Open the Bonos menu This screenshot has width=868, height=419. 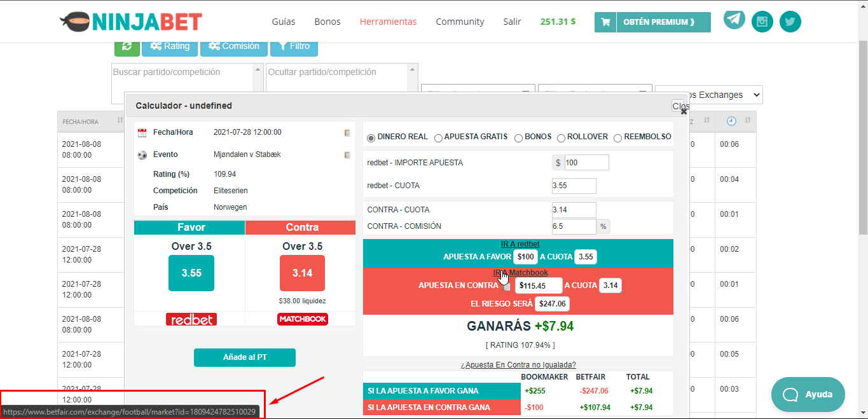(327, 22)
